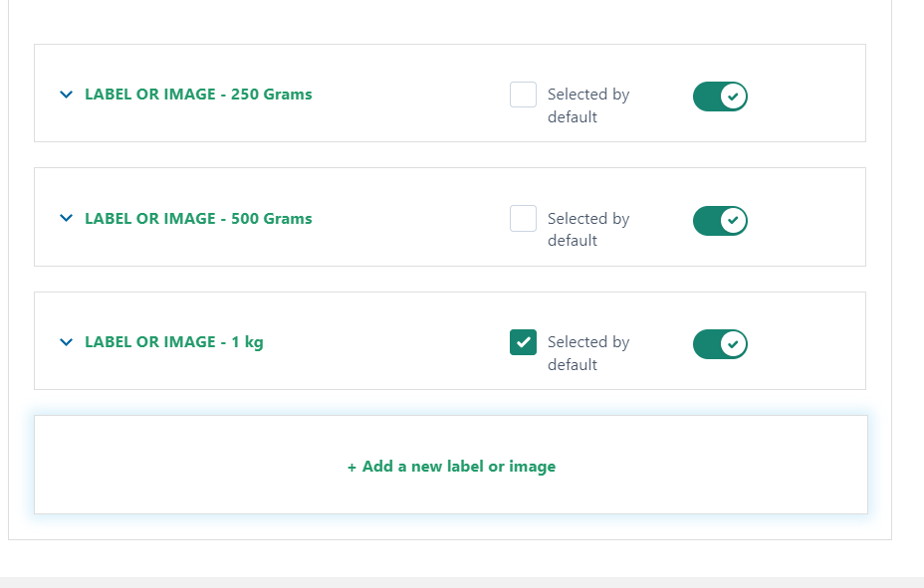Tick Selected by default checkbox for 500 Grams
This screenshot has height=588, width=924.
[523, 218]
